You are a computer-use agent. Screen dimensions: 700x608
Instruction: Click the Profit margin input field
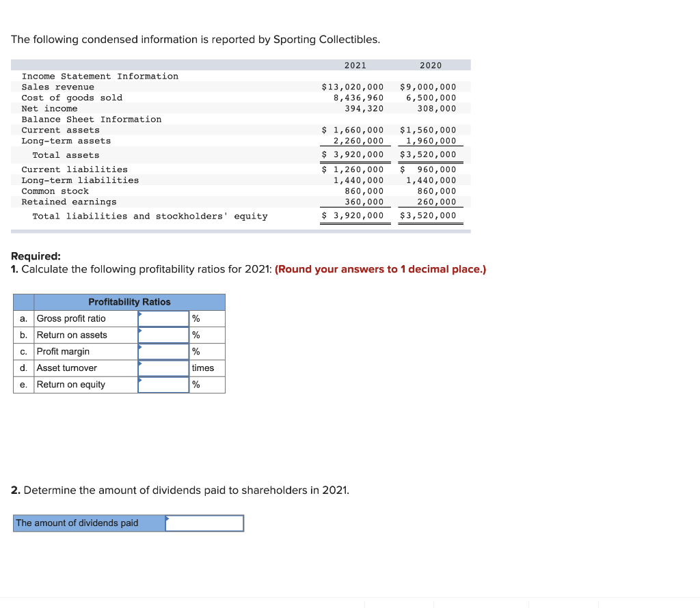(163, 352)
